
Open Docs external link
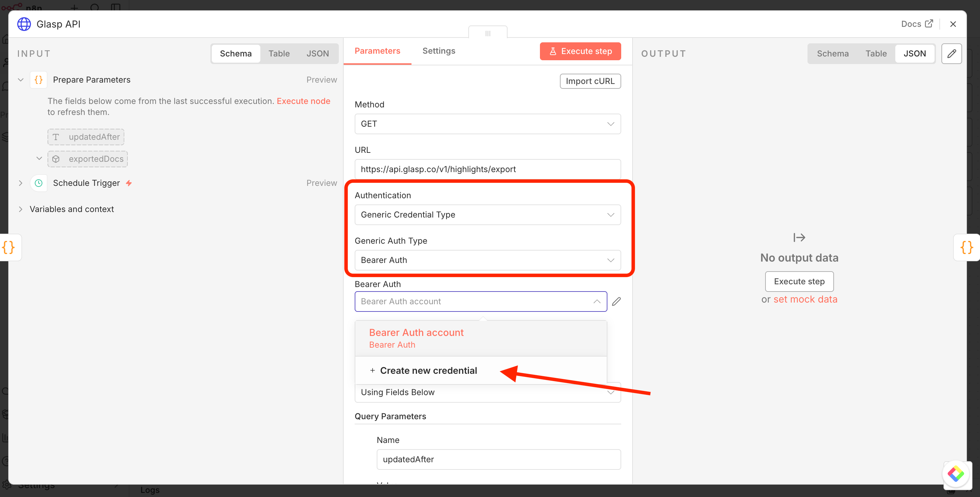(917, 24)
